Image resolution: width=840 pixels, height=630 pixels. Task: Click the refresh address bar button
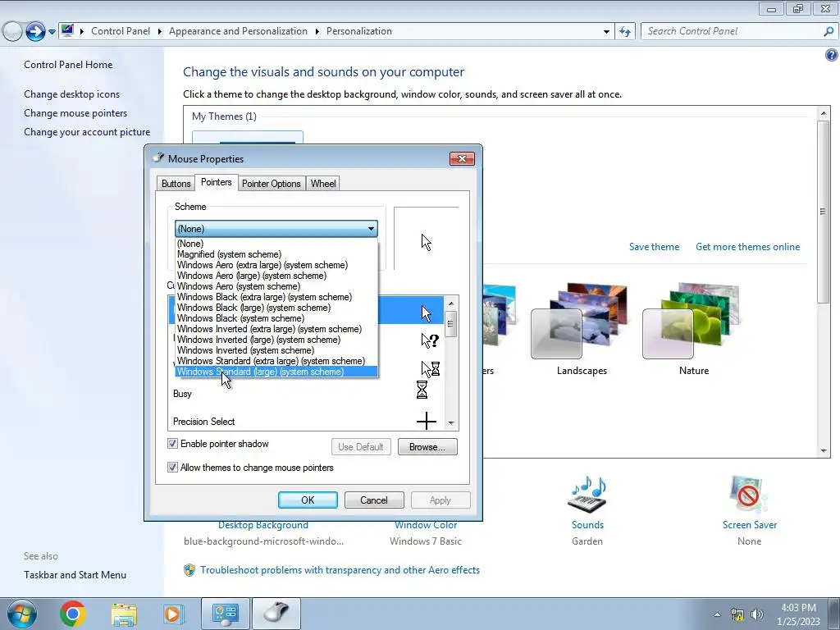coord(624,32)
